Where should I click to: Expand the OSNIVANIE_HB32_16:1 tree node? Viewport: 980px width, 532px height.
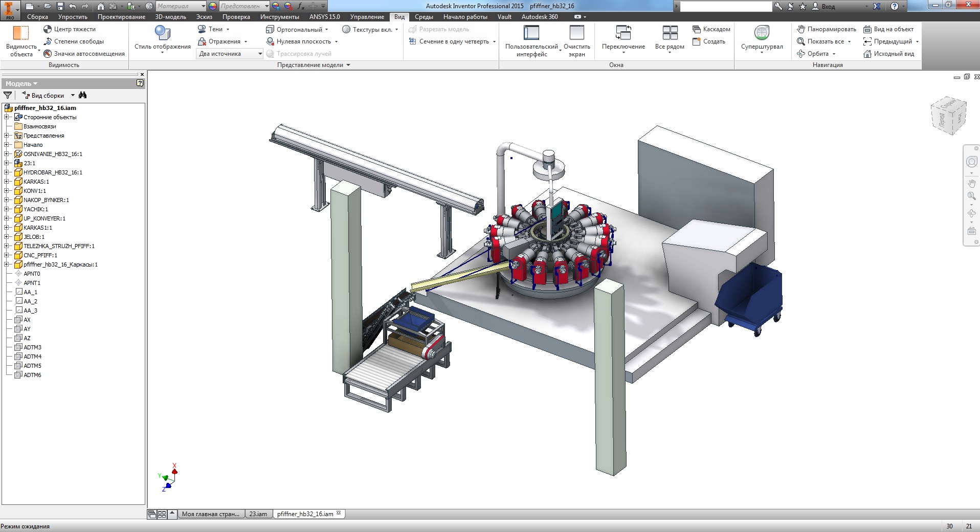pyautogui.click(x=7, y=154)
